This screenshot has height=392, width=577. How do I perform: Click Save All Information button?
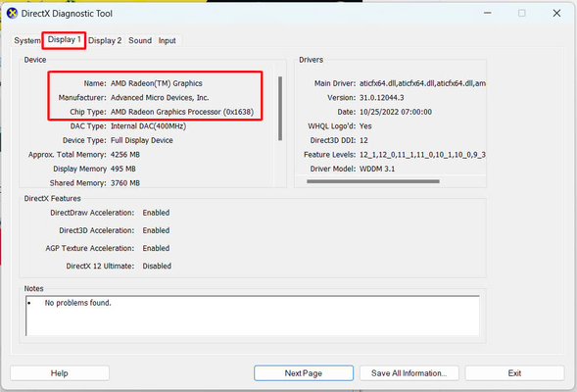(x=409, y=373)
